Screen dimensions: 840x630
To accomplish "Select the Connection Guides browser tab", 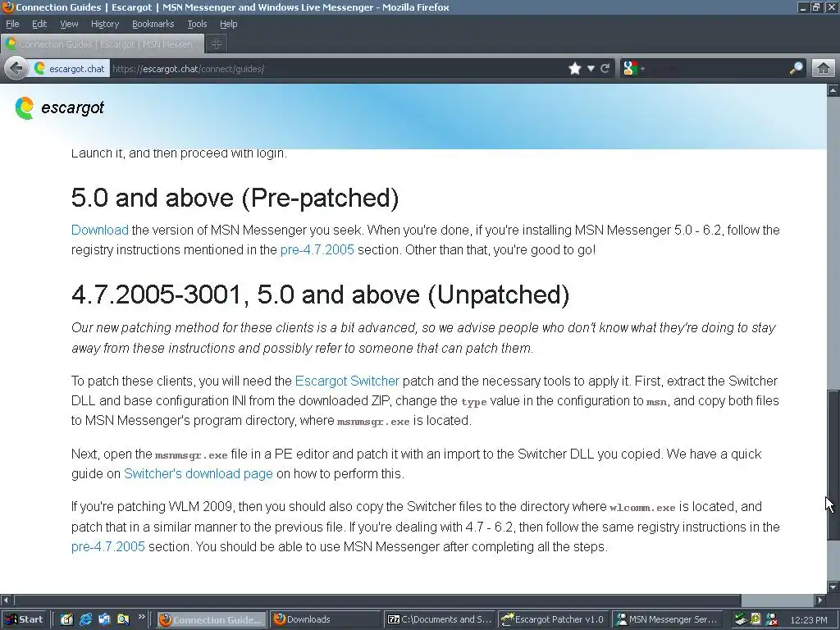I will click(x=103, y=44).
